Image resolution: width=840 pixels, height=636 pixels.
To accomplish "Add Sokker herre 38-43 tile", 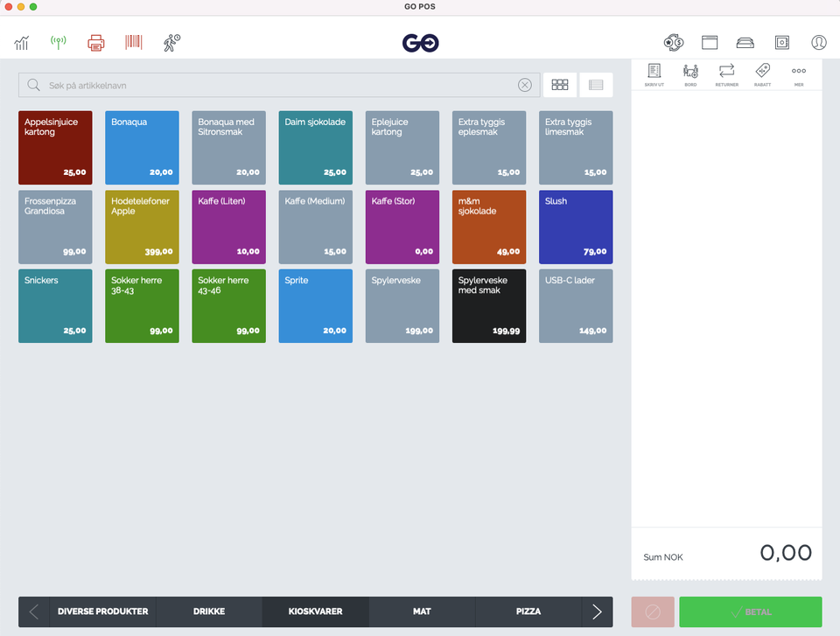I will tap(142, 306).
